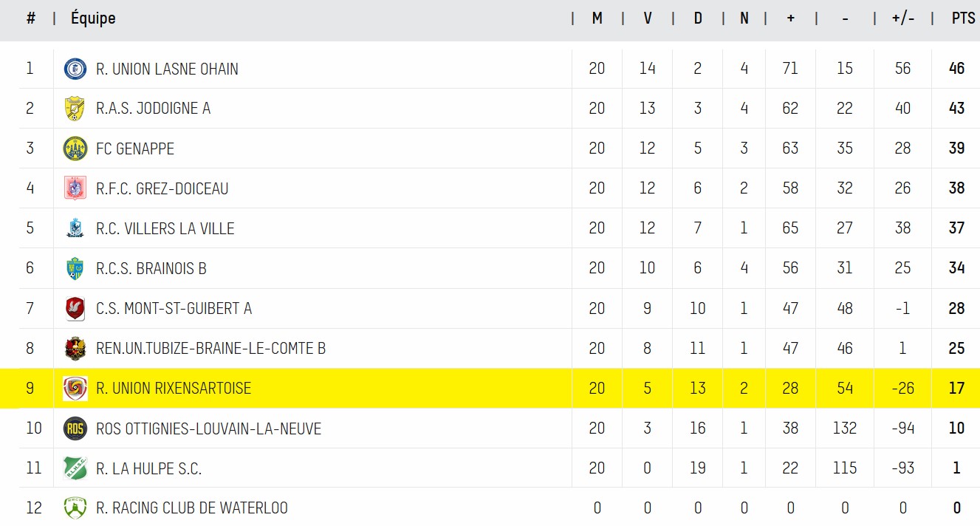Click the Équipe column header
Image resolution: width=980 pixels, height=526 pixels.
point(93,18)
